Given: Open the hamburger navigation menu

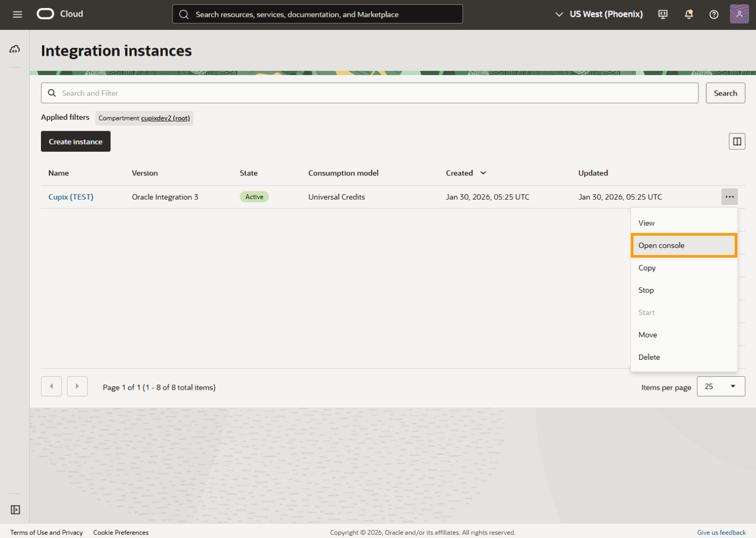Looking at the screenshot, I should (x=17, y=14).
